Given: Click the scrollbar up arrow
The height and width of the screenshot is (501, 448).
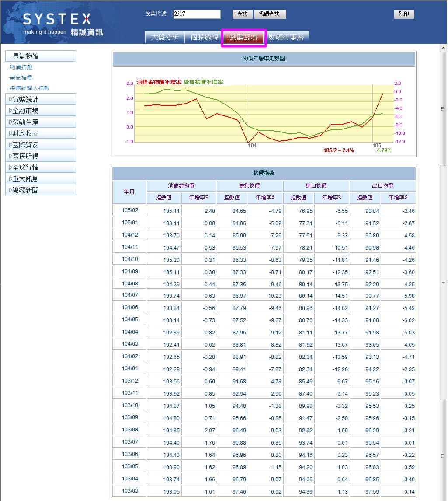Looking at the screenshot, I should [x=443, y=47].
